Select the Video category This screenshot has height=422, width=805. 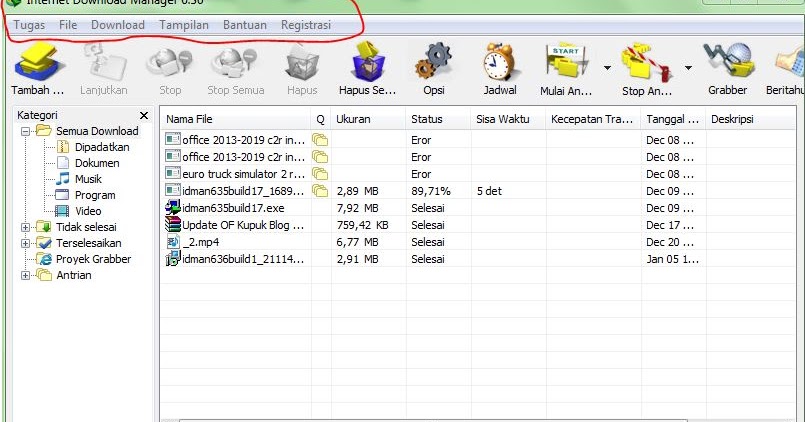(88, 211)
